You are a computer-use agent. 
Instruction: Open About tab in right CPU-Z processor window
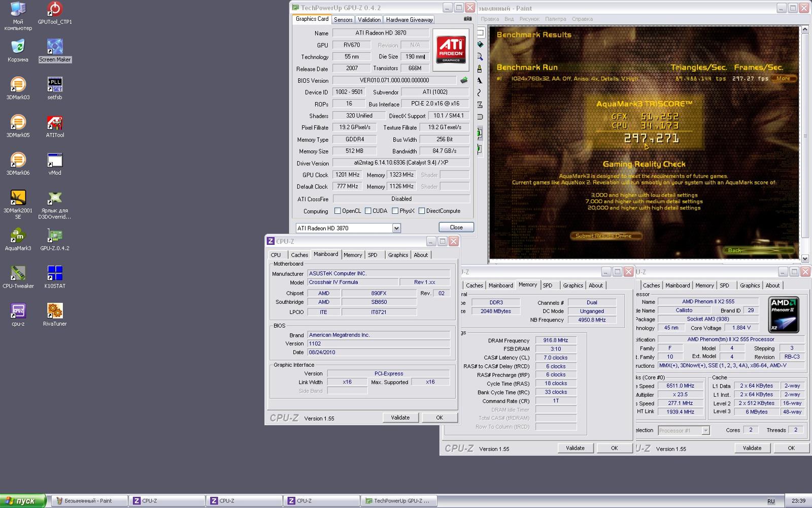point(772,285)
